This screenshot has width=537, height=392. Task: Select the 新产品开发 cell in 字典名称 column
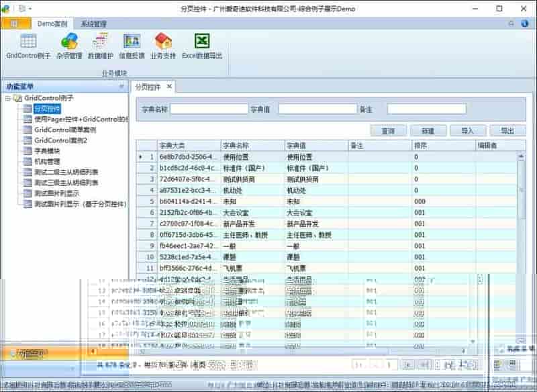coord(252,224)
